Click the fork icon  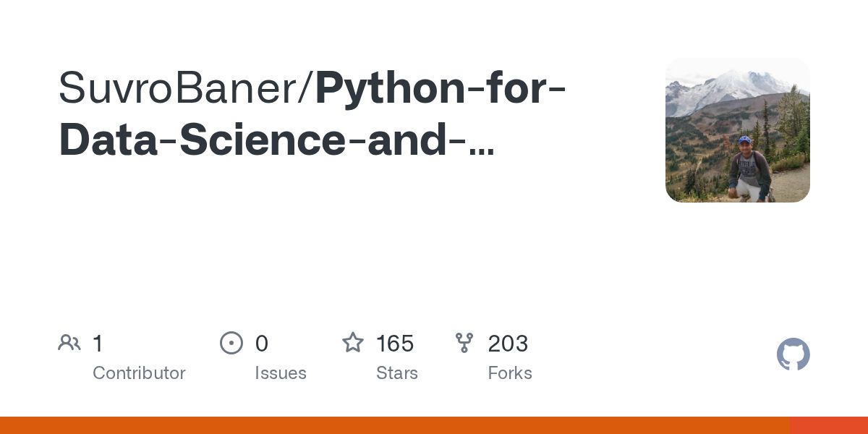coord(464,343)
